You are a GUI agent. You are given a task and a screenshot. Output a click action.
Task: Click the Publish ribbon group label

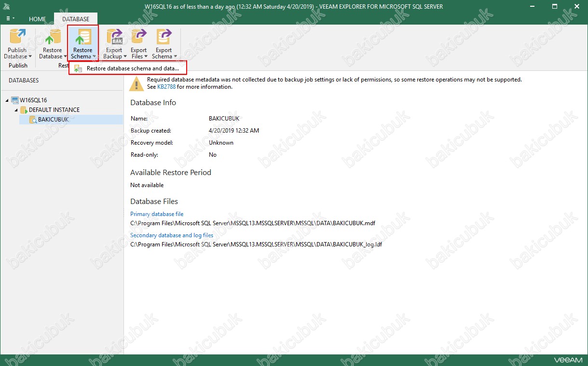(18, 66)
